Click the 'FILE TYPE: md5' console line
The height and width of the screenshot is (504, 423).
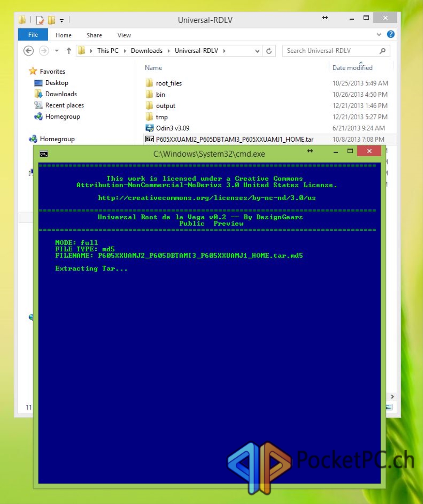coord(85,249)
